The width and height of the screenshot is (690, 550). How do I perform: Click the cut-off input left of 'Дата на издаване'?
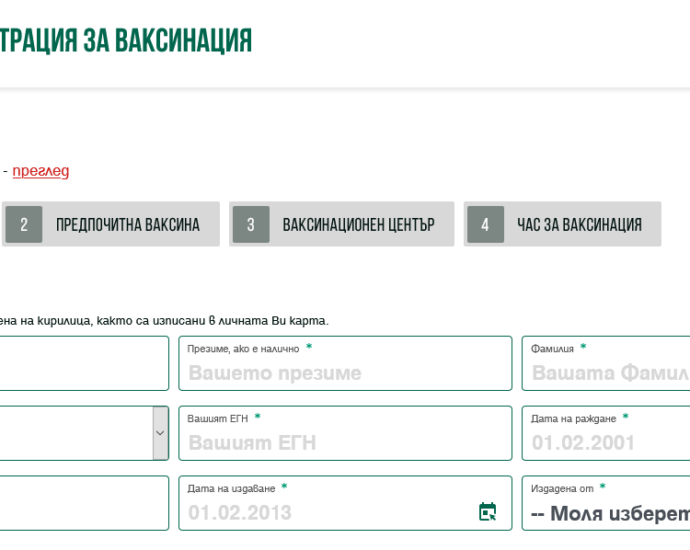84,503
